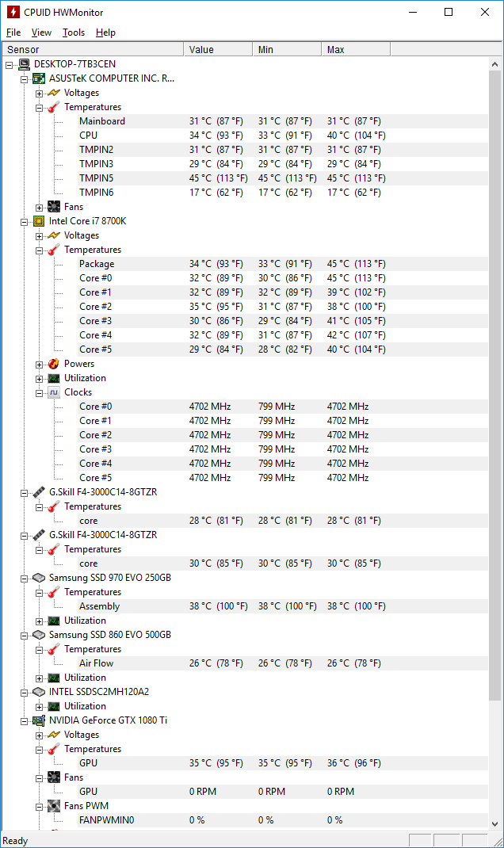Expand the ASUSTeK Fans node
The width and height of the screenshot is (504, 848).
[40, 208]
